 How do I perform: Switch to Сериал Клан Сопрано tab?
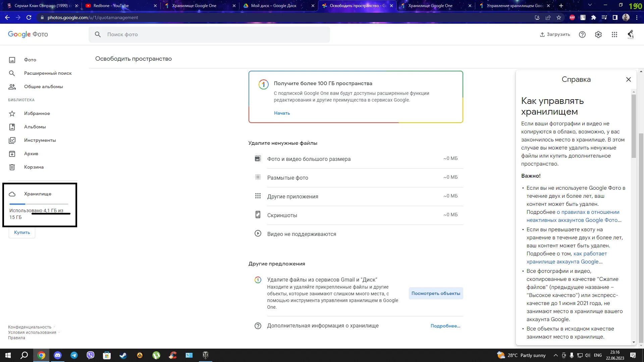pyautogui.click(x=42, y=6)
